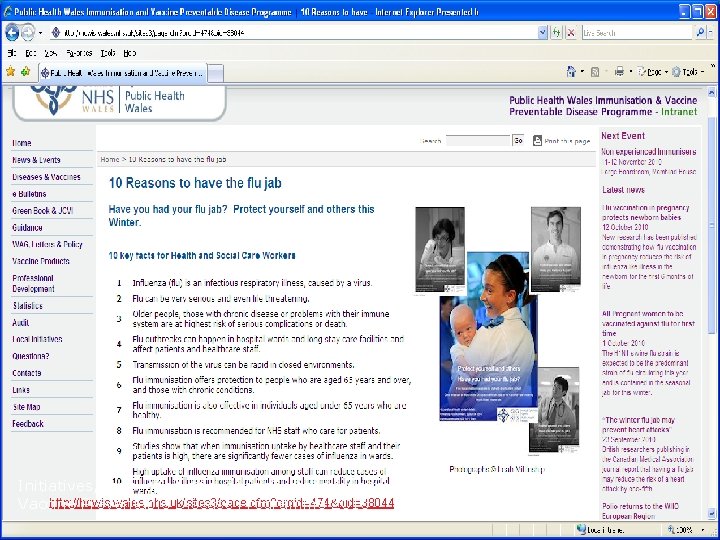This screenshot has height=540, width=720.
Task: Open All pregnant women vaccinated news link
Action: pos(648,323)
